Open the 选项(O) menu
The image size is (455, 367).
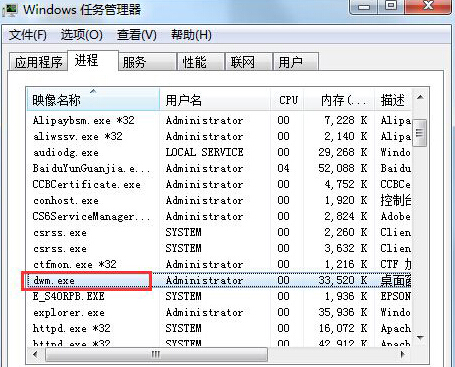[x=82, y=35]
